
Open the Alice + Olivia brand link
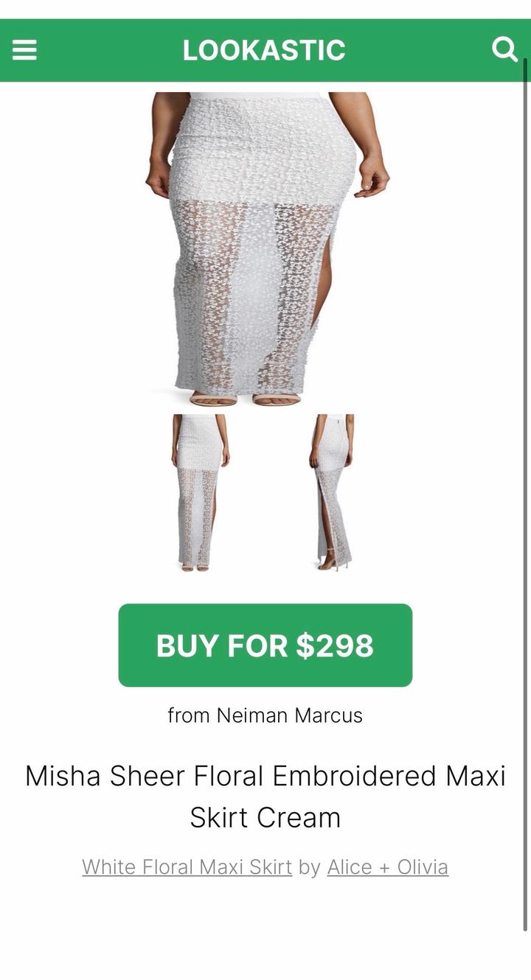coord(388,867)
